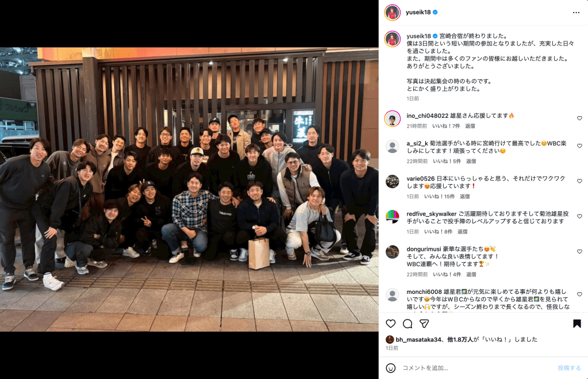The width and height of the screenshot is (588, 379).
Task: Open the bh_masataka34 profile link
Action: point(418,339)
